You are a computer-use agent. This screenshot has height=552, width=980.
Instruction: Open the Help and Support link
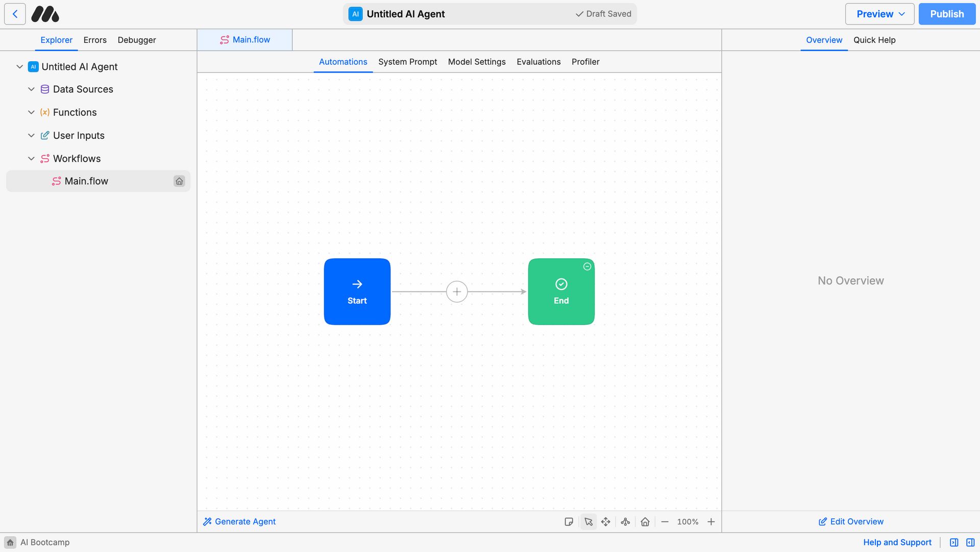(x=897, y=542)
